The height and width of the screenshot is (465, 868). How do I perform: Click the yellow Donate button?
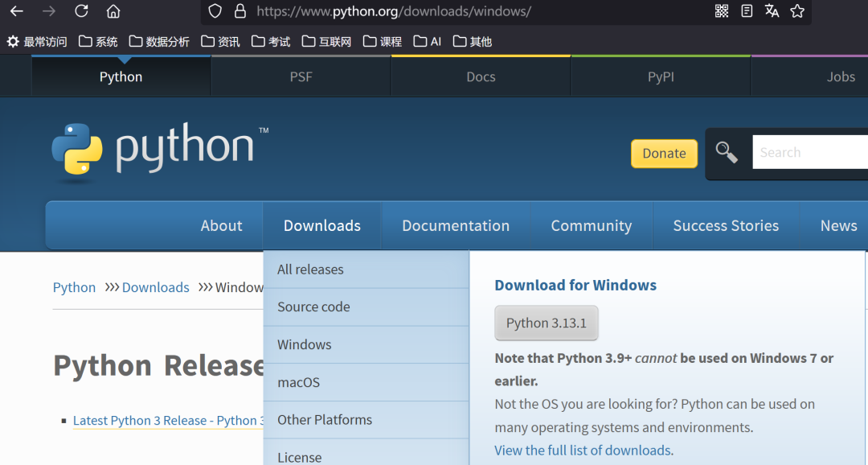point(665,154)
